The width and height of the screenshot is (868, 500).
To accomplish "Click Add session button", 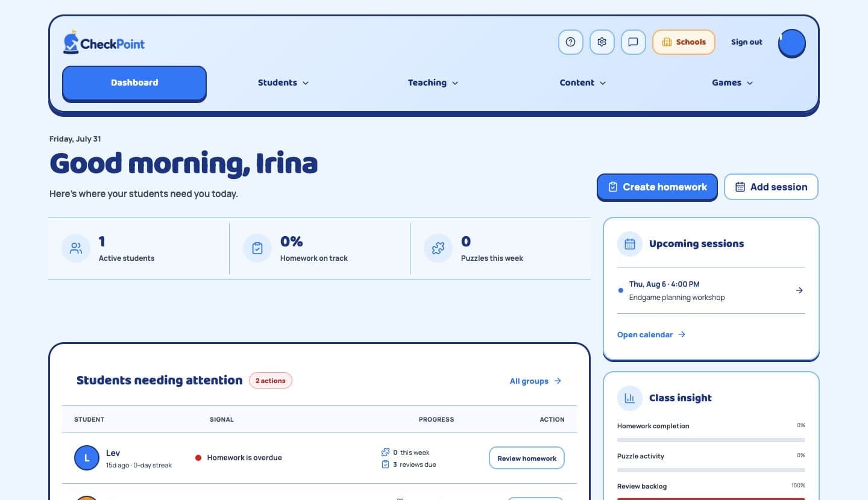I will 771,187.
